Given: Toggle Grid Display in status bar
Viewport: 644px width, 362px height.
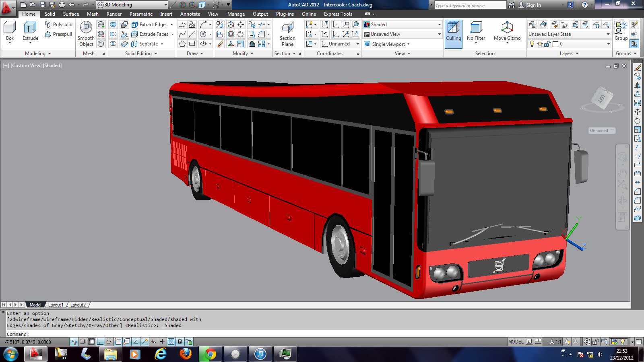Looking at the screenshot, I should click(x=91, y=342).
